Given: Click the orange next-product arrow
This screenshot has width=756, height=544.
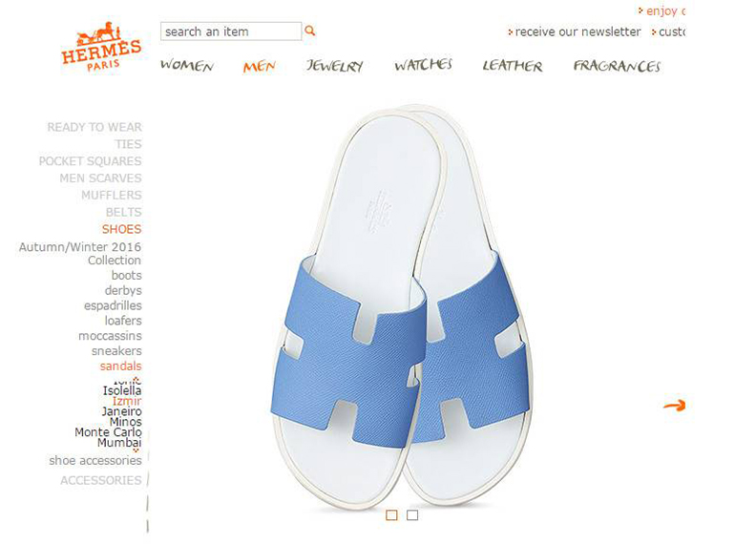Looking at the screenshot, I should [674, 405].
